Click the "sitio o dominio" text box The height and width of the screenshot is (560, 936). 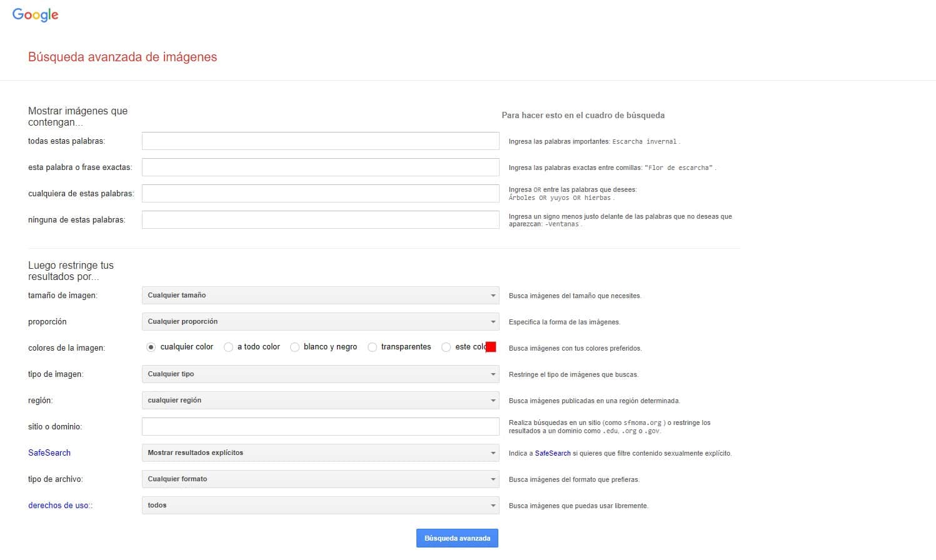[x=320, y=426]
